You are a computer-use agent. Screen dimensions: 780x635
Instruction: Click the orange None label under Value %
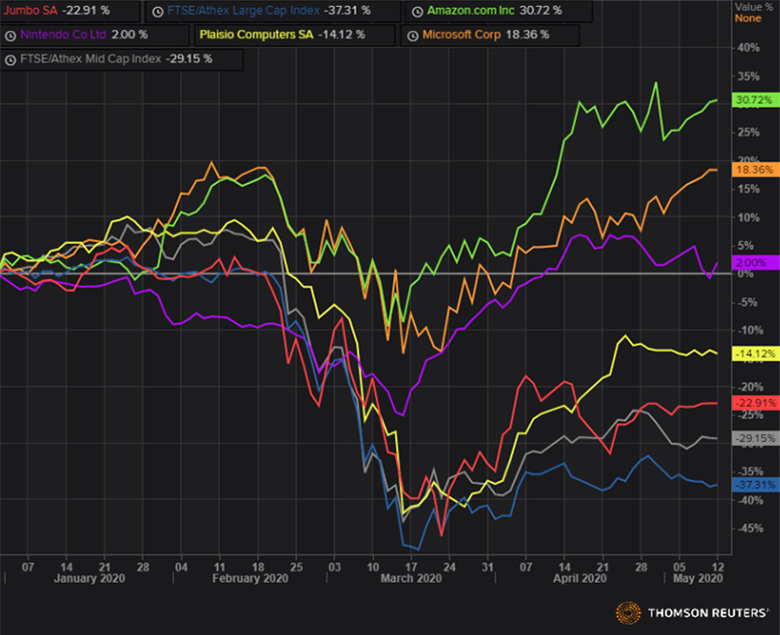click(748, 18)
